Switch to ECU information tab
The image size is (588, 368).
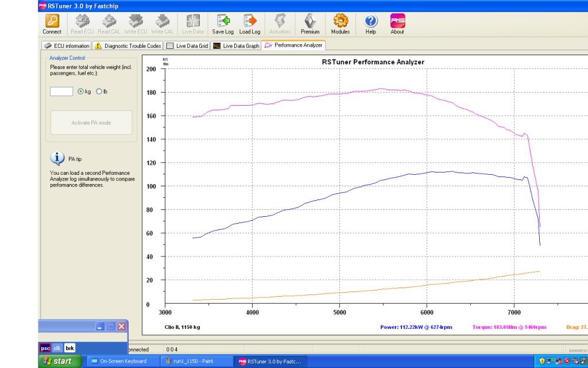point(67,46)
